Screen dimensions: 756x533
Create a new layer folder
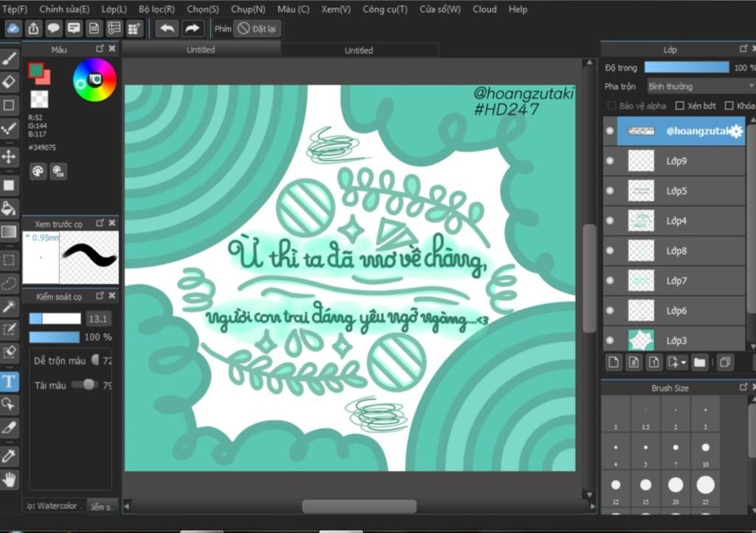(700, 362)
